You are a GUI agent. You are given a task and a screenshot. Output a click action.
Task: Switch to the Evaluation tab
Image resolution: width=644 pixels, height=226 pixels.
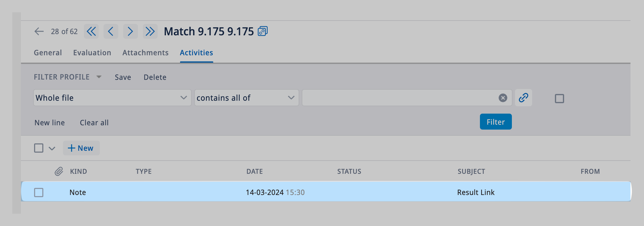coord(92,53)
